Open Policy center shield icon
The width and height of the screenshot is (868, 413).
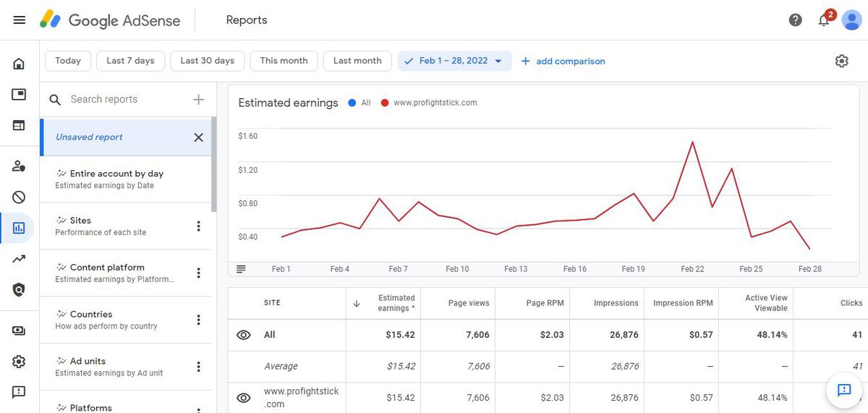(x=19, y=289)
